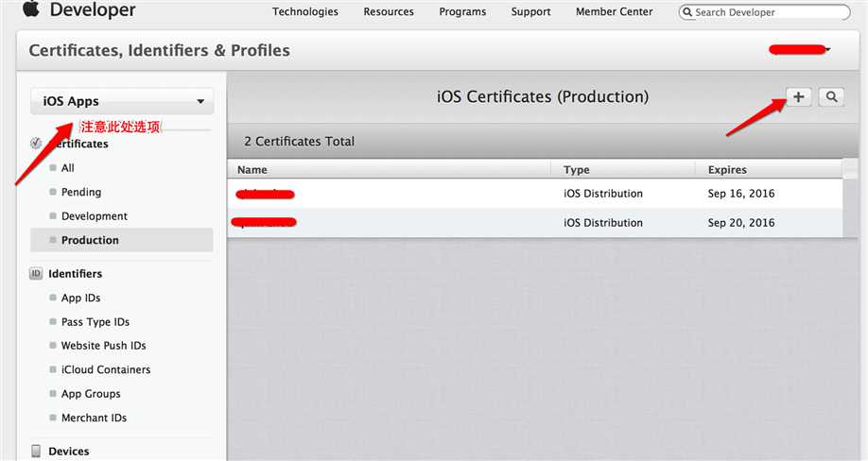
Task: Open the Programs menu
Action: click(462, 11)
